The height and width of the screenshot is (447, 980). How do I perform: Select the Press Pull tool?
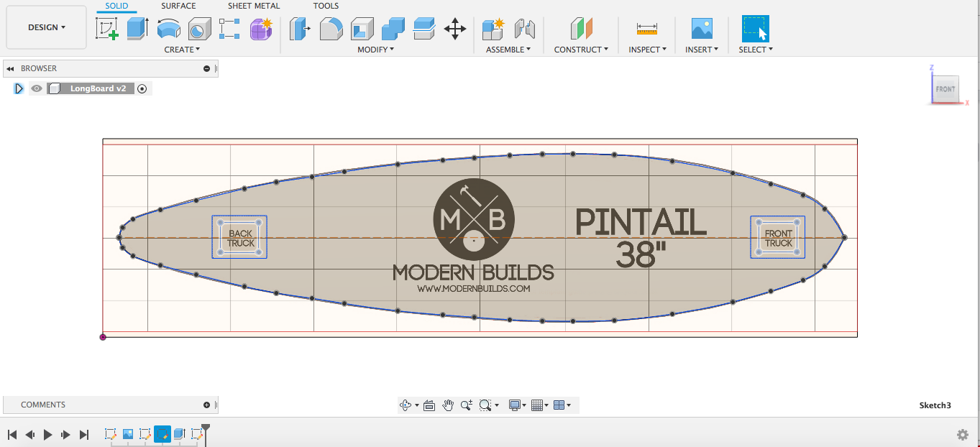(300, 29)
